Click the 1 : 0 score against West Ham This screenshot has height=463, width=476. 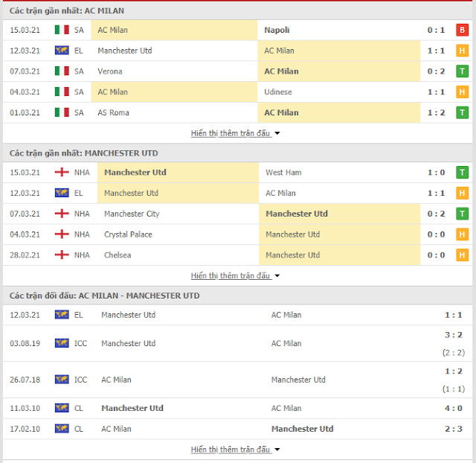(437, 173)
